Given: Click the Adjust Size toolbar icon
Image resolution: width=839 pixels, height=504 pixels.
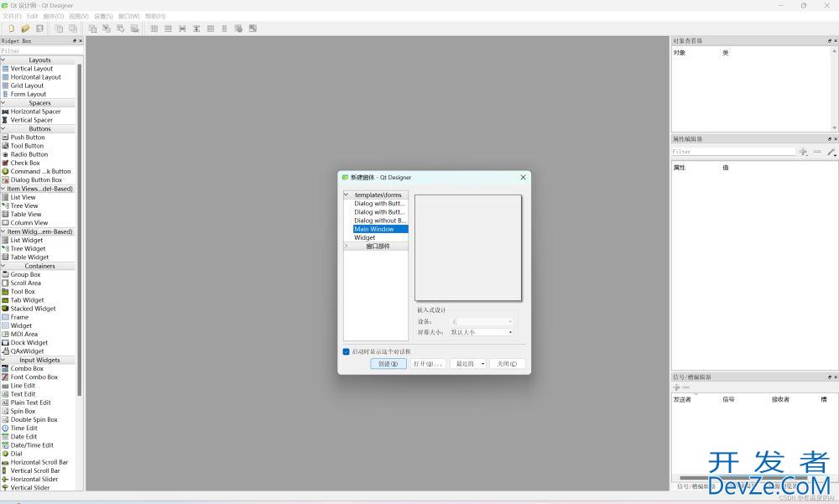Looking at the screenshot, I should point(253,29).
